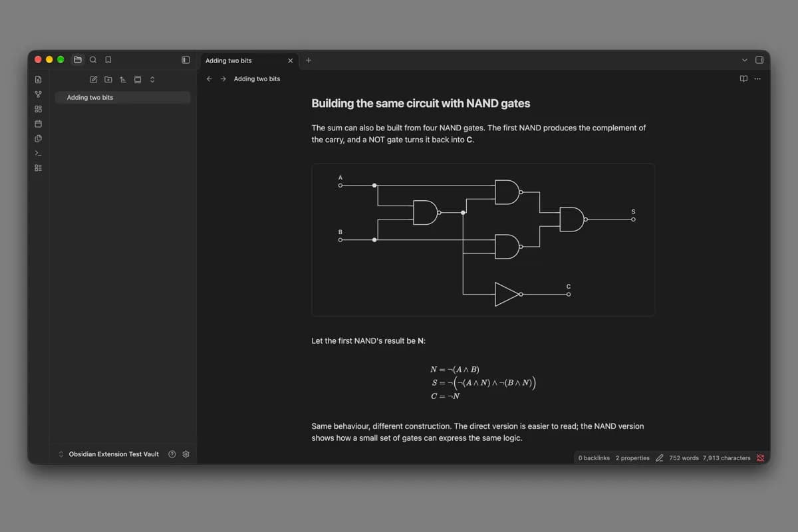
Task: Click the 7,913 characters count
Action: coord(727,458)
